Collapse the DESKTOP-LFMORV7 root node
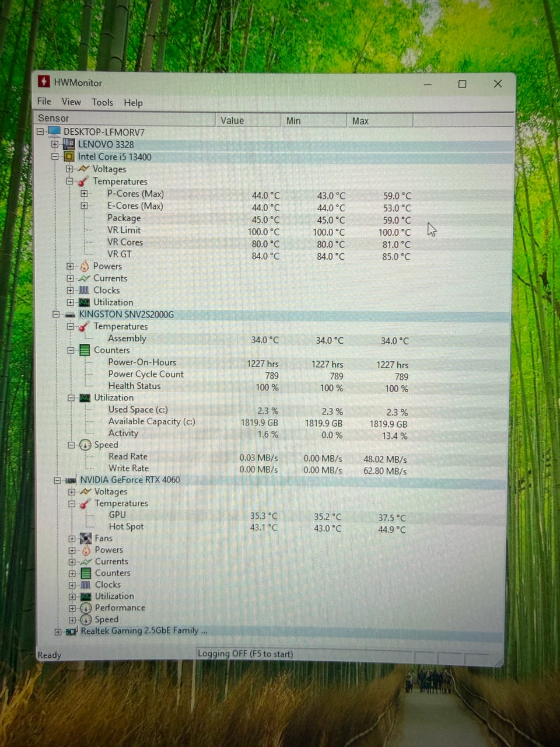 coord(40,131)
